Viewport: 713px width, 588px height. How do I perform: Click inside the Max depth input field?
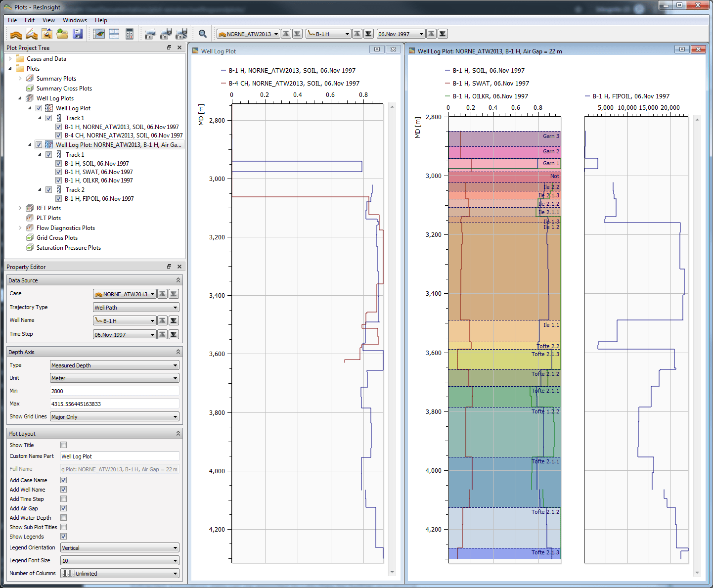pos(114,404)
